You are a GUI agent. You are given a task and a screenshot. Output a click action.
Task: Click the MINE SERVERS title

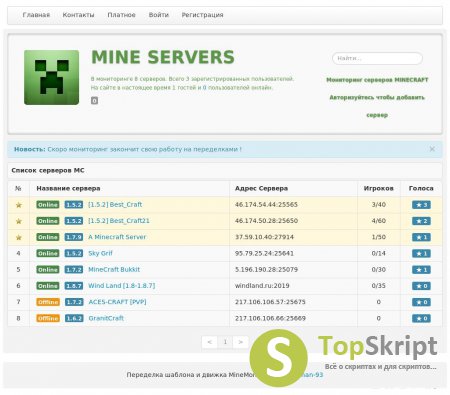point(163,57)
